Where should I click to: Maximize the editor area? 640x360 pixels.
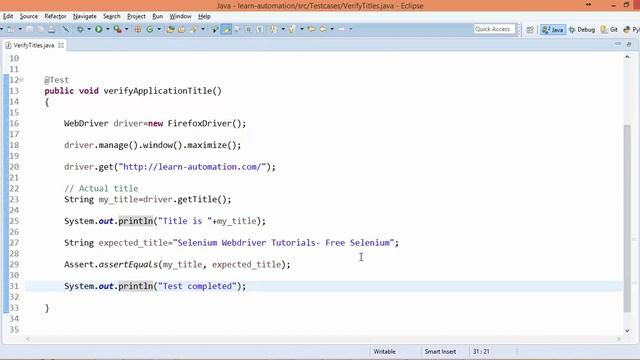click(x=629, y=44)
